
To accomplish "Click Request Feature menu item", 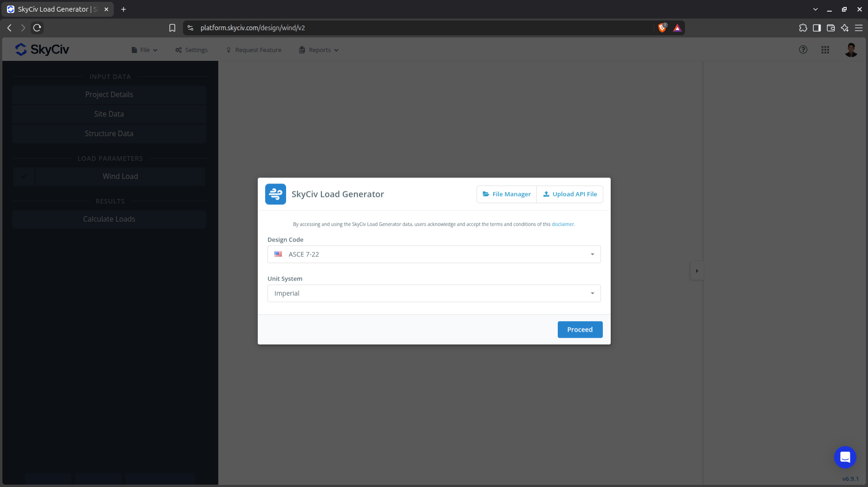I will [x=254, y=50].
